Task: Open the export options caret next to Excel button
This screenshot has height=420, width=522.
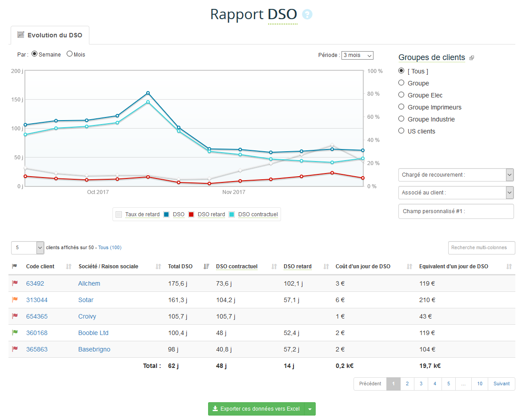Action: pos(310,409)
